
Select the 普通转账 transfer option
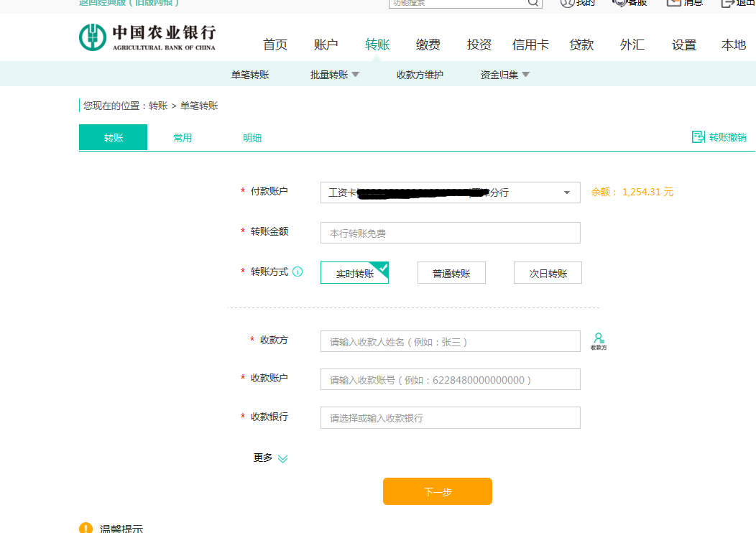click(451, 272)
